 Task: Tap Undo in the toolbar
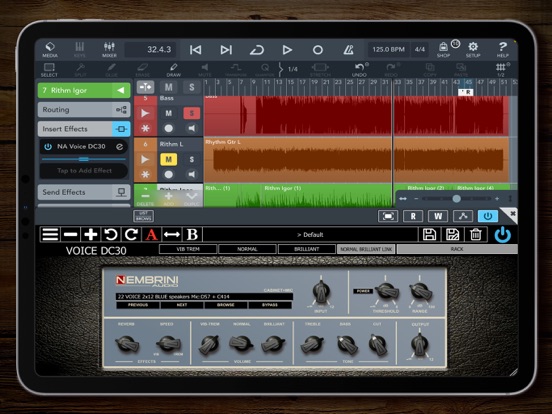click(359, 70)
